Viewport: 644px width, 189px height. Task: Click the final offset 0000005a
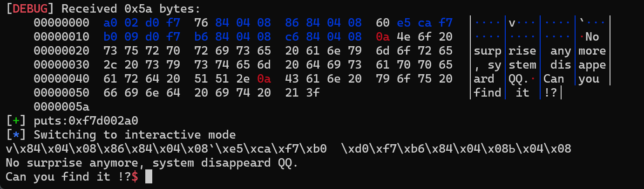[61, 107]
